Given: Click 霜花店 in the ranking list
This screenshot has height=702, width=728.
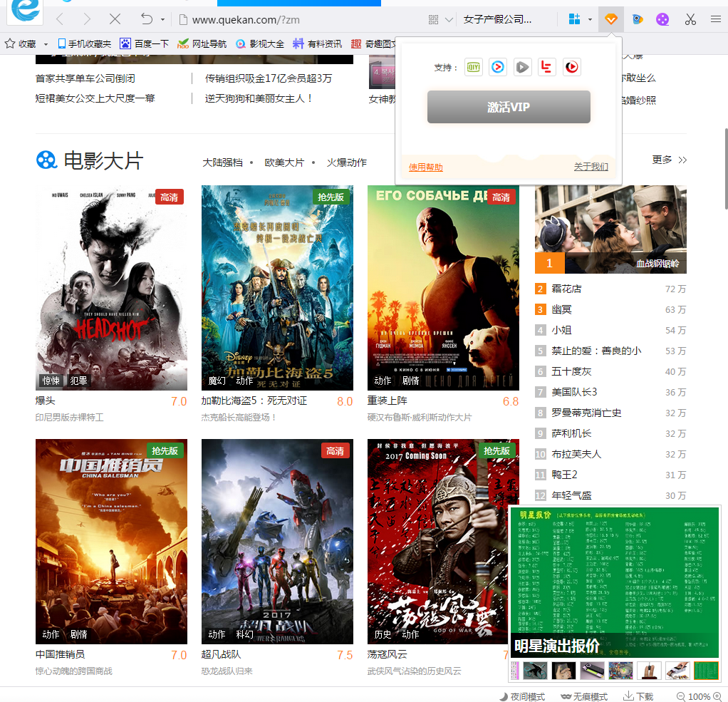Looking at the screenshot, I should click(566, 289).
